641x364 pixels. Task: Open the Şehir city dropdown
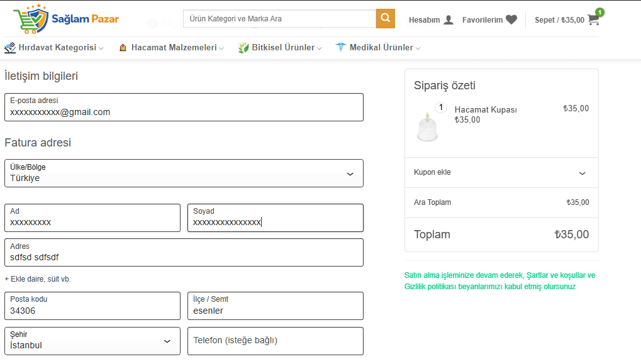167,341
